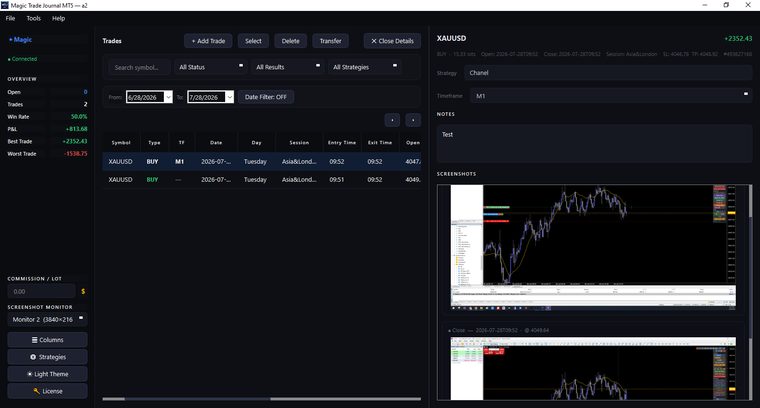760x408 pixels.
Task: Sort trades by Symbol column header
Action: click(121, 142)
